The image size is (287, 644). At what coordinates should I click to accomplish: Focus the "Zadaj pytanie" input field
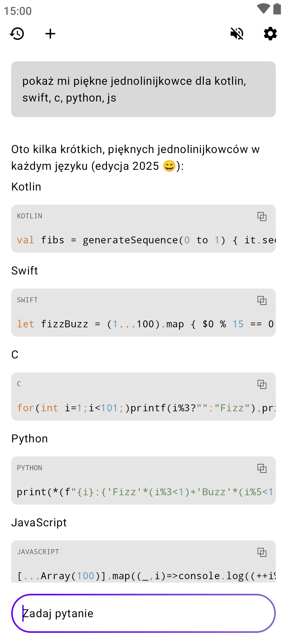(x=143, y=613)
